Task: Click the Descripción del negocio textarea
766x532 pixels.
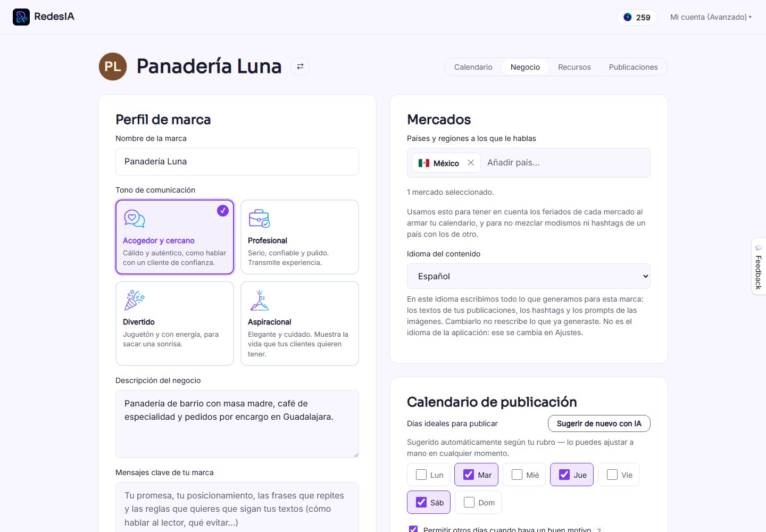Action: (x=237, y=424)
